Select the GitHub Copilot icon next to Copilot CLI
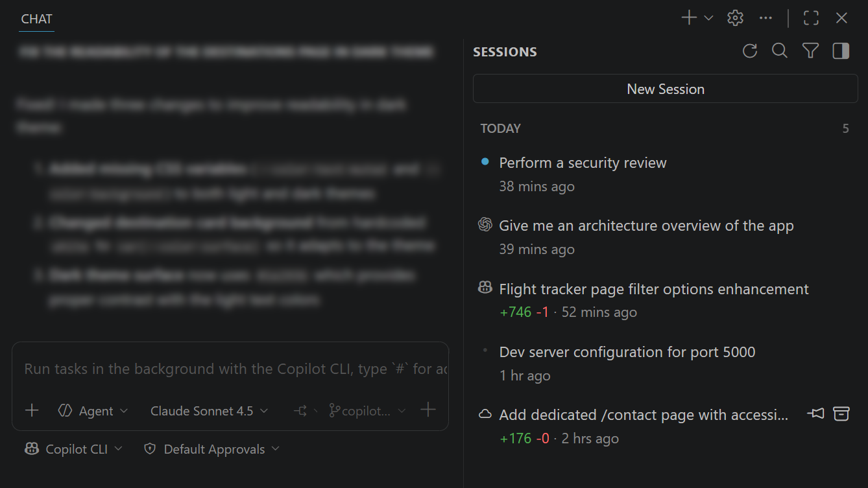The image size is (868, 488). (x=31, y=448)
